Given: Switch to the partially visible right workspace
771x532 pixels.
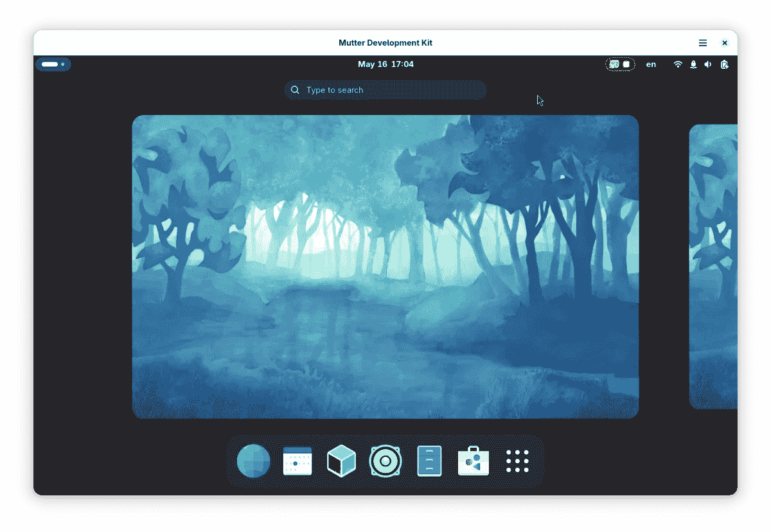Looking at the screenshot, I should tap(713, 267).
